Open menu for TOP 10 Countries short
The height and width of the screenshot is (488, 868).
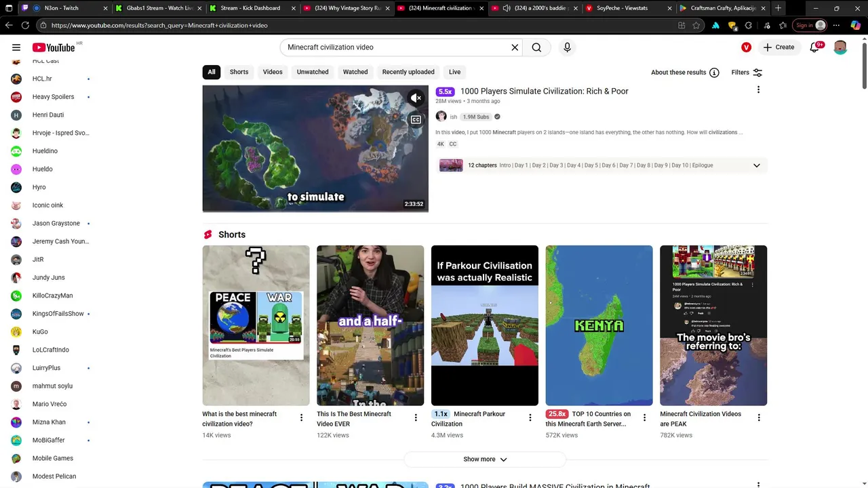[x=645, y=418]
